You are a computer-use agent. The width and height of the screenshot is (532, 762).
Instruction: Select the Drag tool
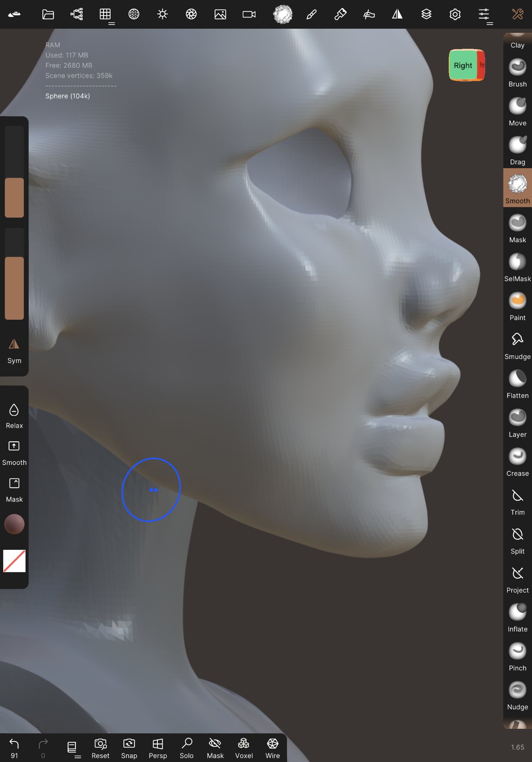(x=518, y=151)
